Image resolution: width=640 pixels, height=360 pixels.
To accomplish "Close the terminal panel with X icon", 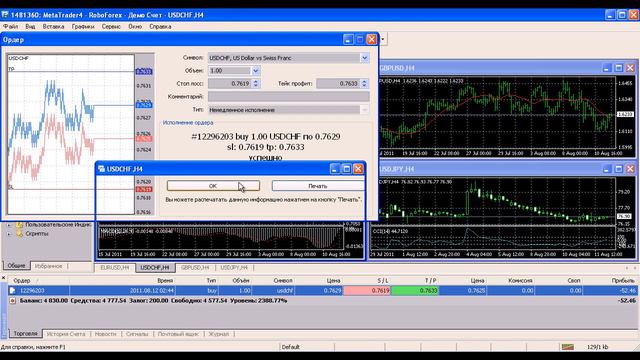I will click(3, 278).
